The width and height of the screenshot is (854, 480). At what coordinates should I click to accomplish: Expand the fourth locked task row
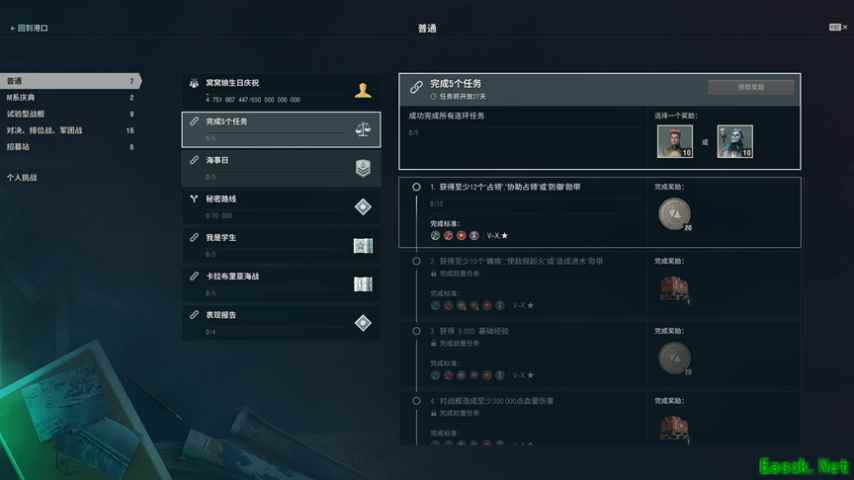[x=600, y=418]
